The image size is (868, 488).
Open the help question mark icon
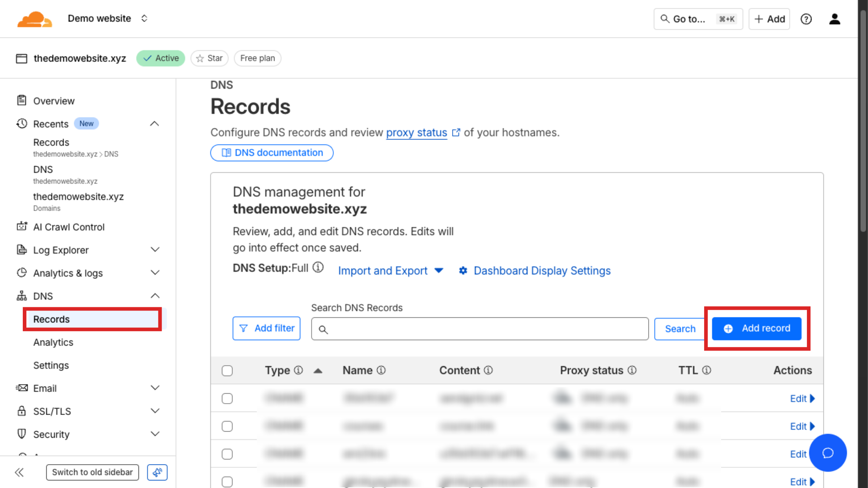click(806, 19)
